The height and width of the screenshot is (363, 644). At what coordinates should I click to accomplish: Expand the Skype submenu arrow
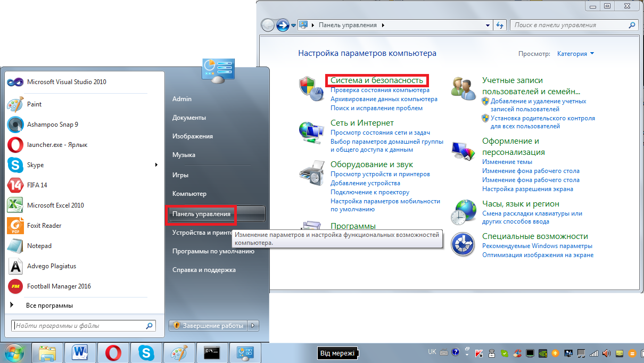point(156,165)
